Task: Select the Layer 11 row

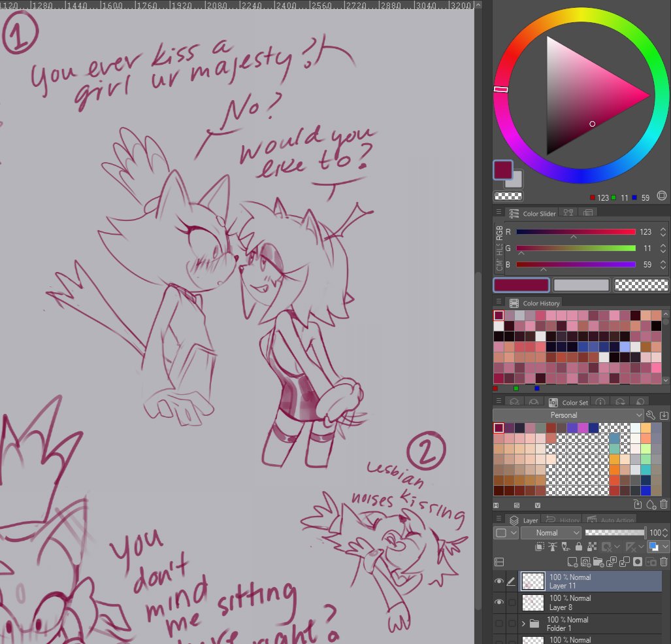Action: point(591,581)
